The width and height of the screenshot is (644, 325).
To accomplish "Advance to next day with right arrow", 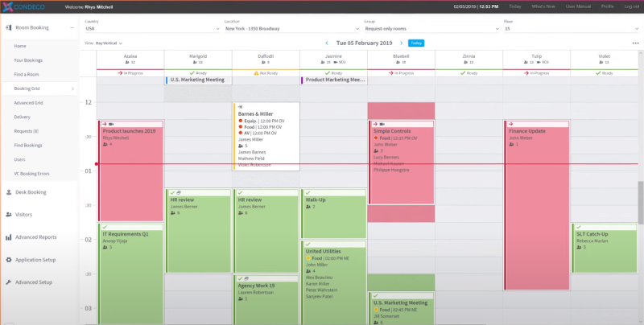I will pyautogui.click(x=401, y=43).
